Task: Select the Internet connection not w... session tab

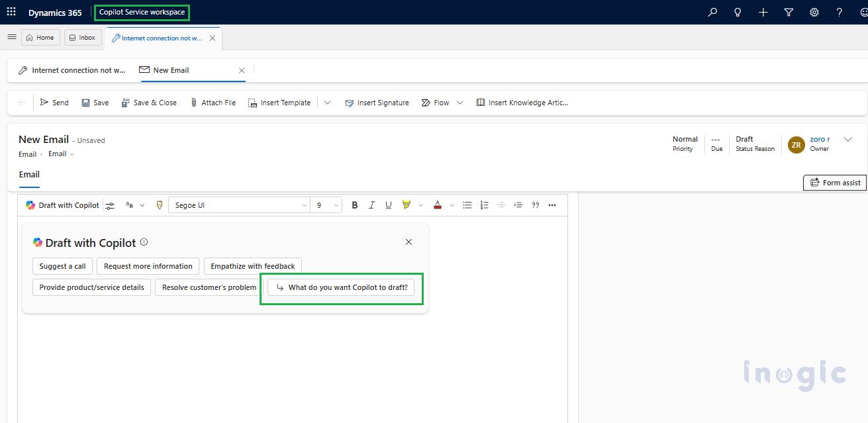Action: pyautogui.click(x=159, y=38)
